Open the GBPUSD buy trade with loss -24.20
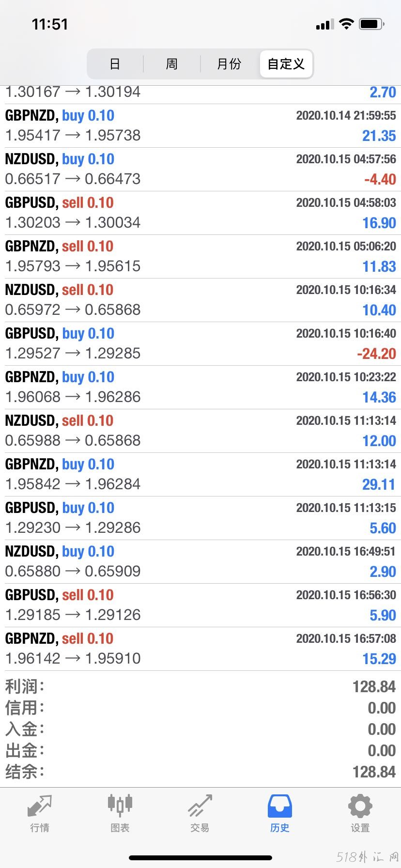 (x=200, y=344)
